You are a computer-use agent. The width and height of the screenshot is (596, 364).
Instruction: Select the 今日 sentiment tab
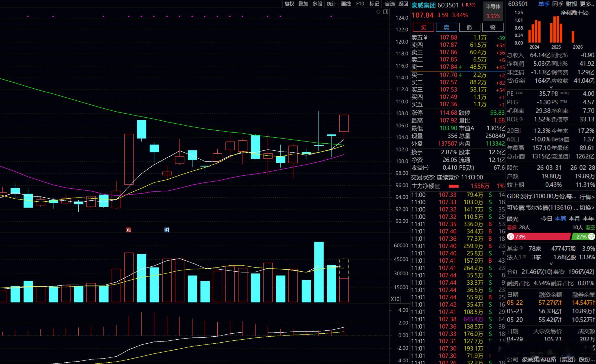point(546,218)
